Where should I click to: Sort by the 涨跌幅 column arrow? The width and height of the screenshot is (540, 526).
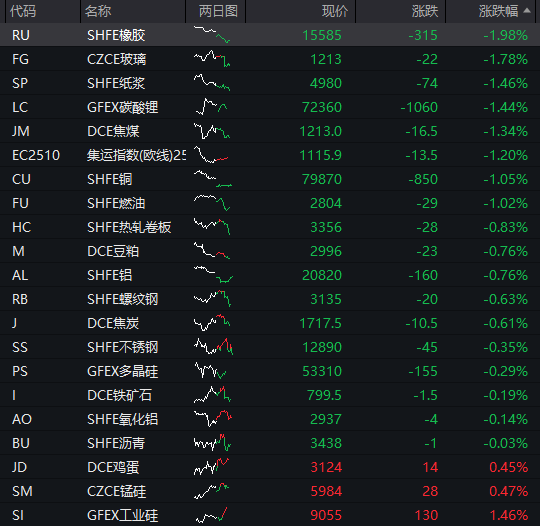[527, 11]
